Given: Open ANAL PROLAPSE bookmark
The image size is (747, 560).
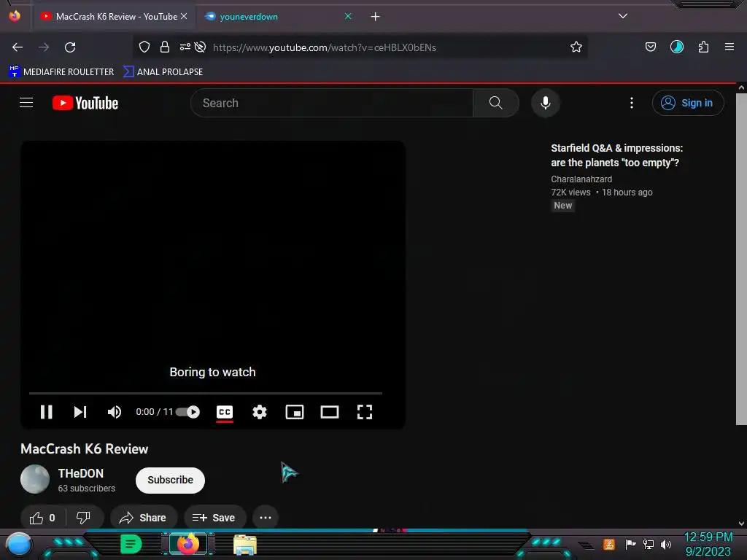Looking at the screenshot, I should point(163,72).
